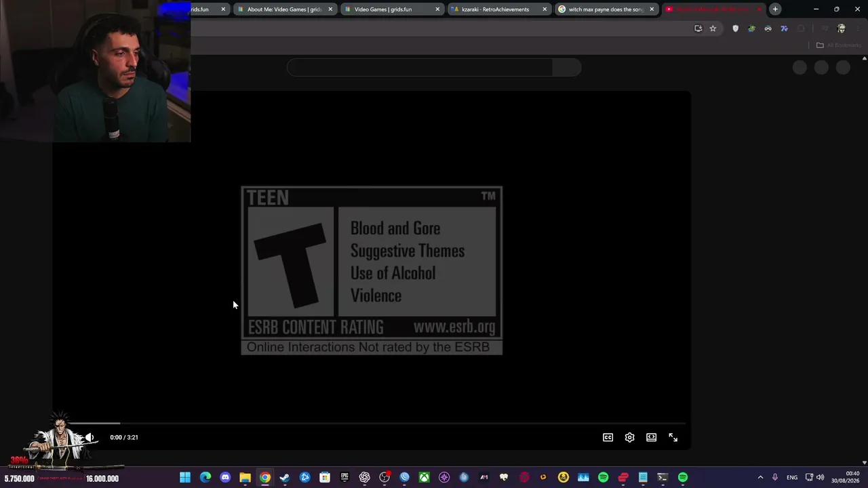Open the Xbox app from the taskbar
This screenshot has height=488, width=868.
tap(424, 477)
